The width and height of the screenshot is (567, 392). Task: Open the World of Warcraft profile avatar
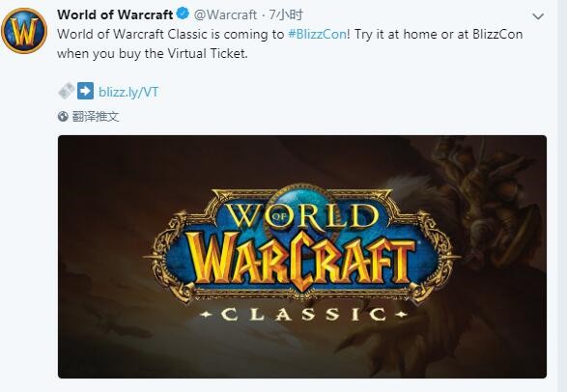(24, 30)
